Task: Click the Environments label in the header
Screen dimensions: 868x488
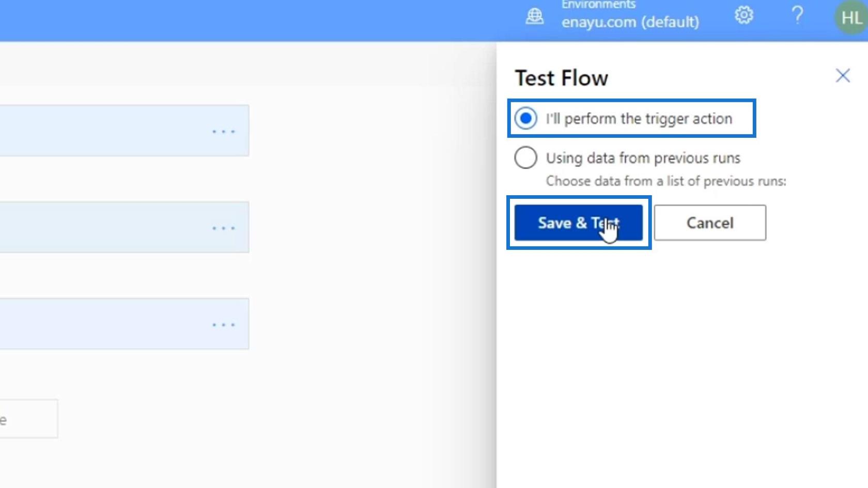Action: (598, 5)
